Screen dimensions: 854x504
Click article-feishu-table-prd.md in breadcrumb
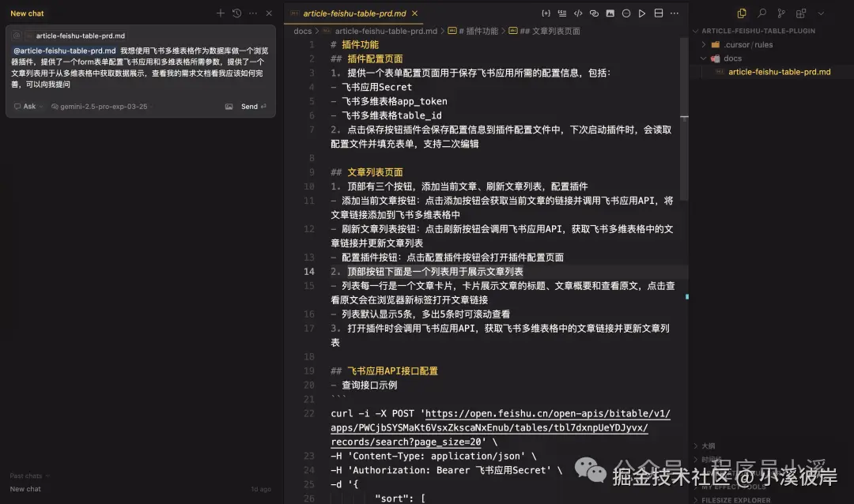click(x=386, y=31)
